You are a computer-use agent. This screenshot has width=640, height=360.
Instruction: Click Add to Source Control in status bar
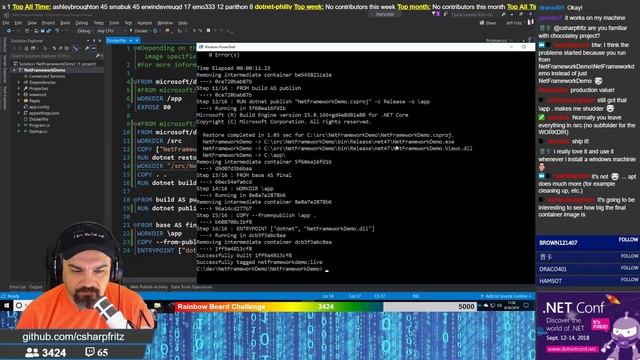point(507,296)
